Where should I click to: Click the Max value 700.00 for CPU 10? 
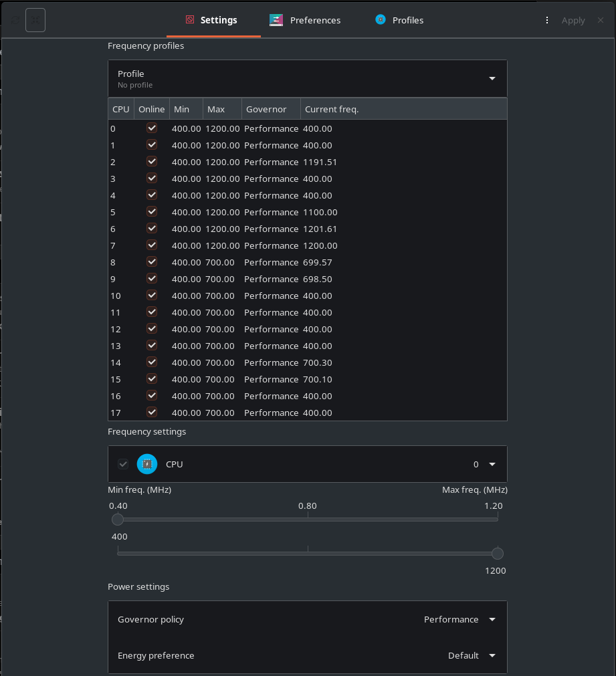coord(220,296)
